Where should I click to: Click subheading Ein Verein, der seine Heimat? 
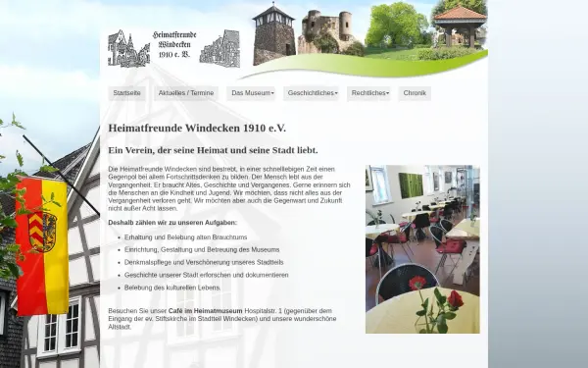click(213, 150)
